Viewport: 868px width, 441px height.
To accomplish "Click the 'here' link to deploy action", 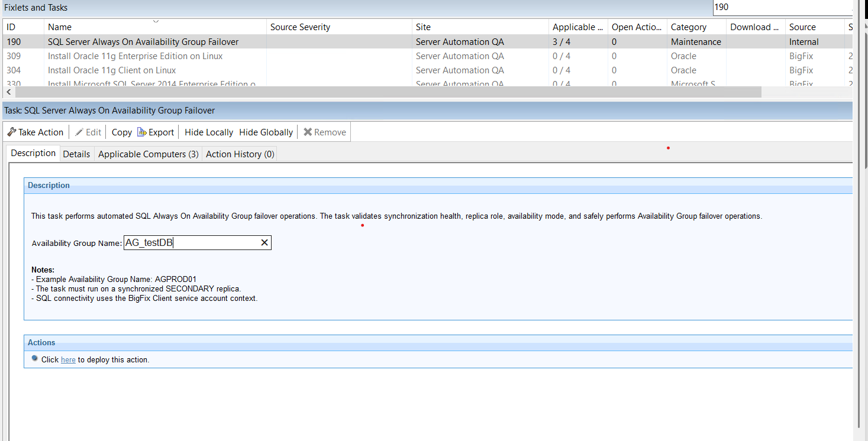I will click(x=68, y=359).
